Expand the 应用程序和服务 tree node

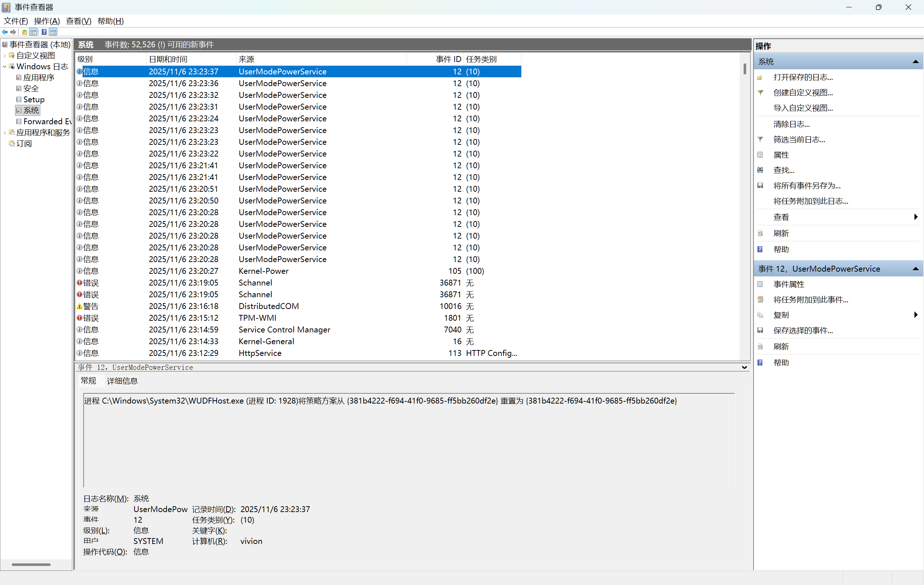[4, 132]
